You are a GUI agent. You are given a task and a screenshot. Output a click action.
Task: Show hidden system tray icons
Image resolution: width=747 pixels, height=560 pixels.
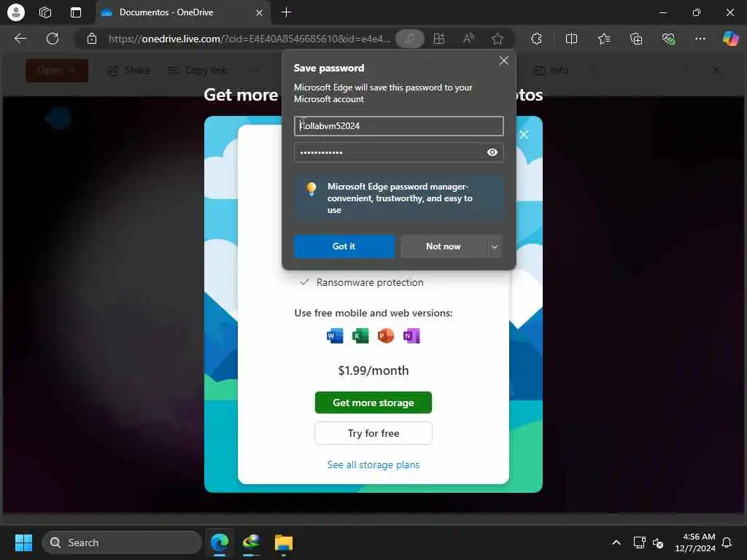coord(616,542)
